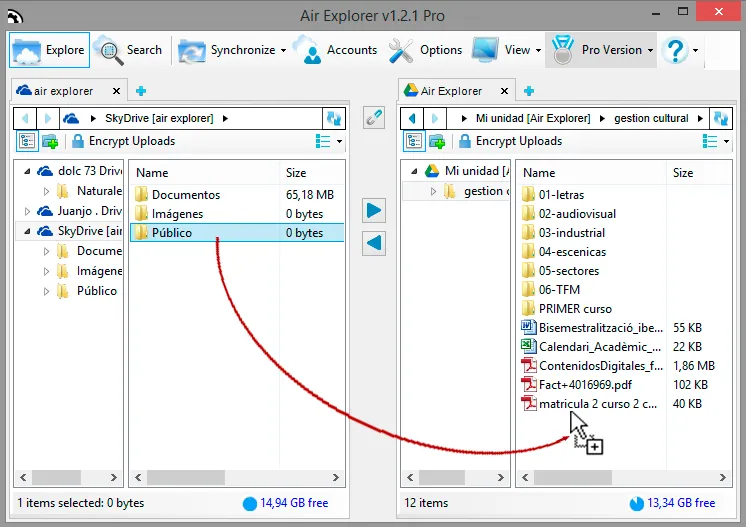The height and width of the screenshot is (527, 746).
Task: Close the 'Air Explorer' right tab
Action: coord(504,91)
